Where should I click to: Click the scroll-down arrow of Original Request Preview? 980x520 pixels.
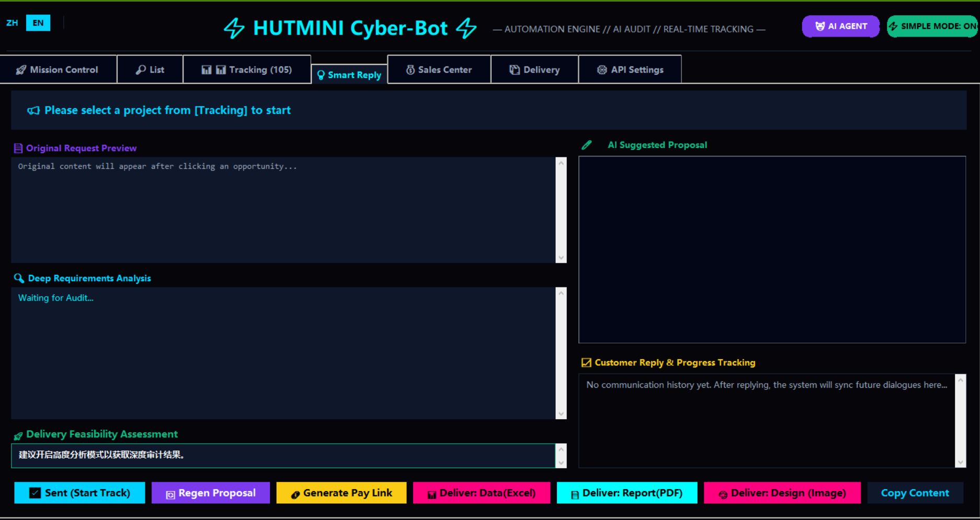[x=561, y=258]
